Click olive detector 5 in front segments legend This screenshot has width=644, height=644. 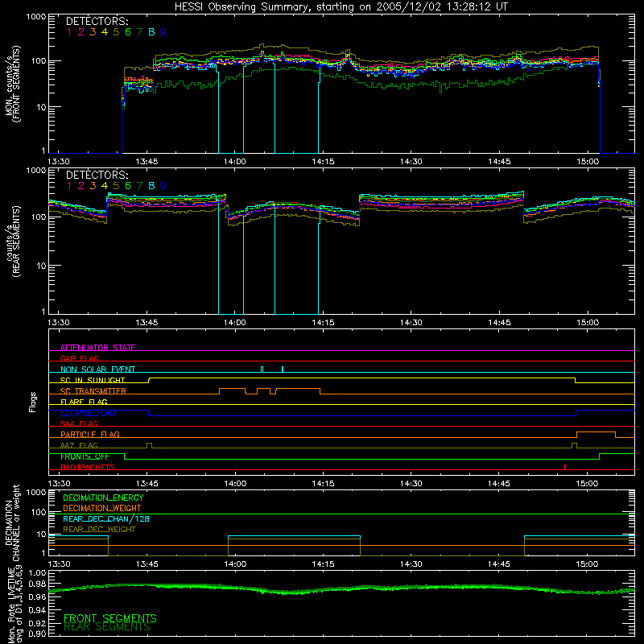click(x=116, y=32)
